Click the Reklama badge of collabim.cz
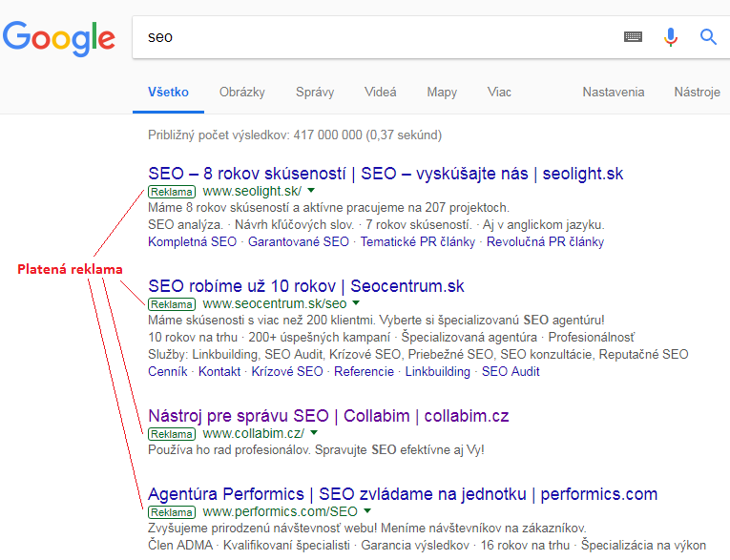This screenshot has height=560, width=730. [x=172, y=434]
